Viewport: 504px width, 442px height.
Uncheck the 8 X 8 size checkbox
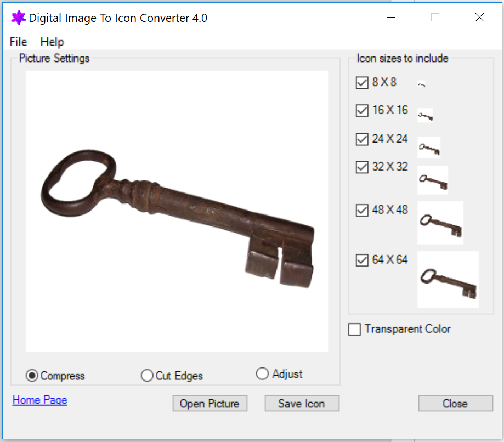(362, 83)
